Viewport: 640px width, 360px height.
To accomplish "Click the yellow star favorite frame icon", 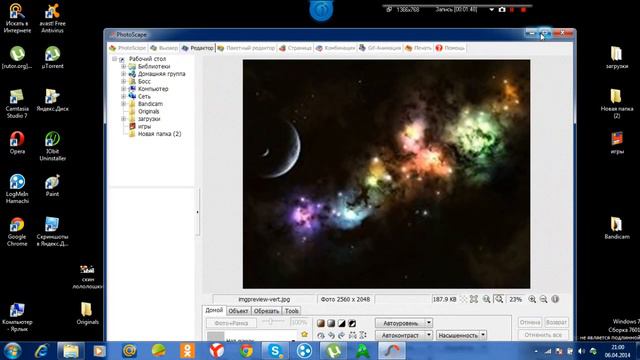I will pos(304,334).
